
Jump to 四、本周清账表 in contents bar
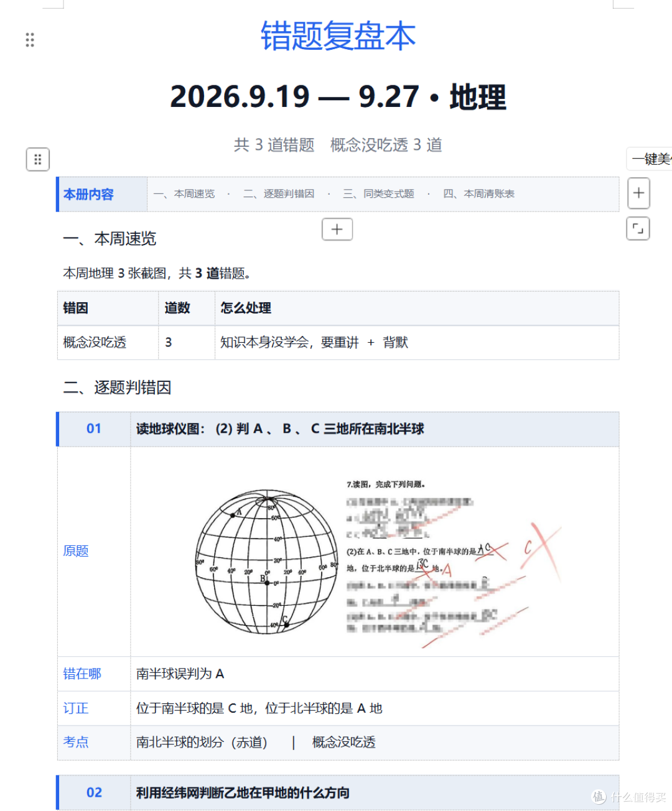478,194
